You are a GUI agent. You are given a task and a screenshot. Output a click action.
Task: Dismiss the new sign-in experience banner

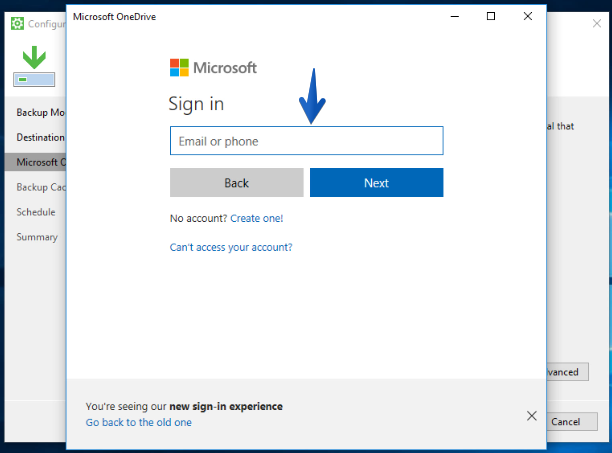pyautogui.click(x=531, y=416)
